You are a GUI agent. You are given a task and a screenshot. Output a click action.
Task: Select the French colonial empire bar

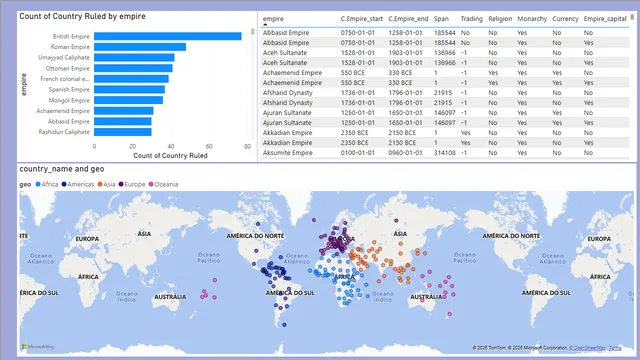131,79
